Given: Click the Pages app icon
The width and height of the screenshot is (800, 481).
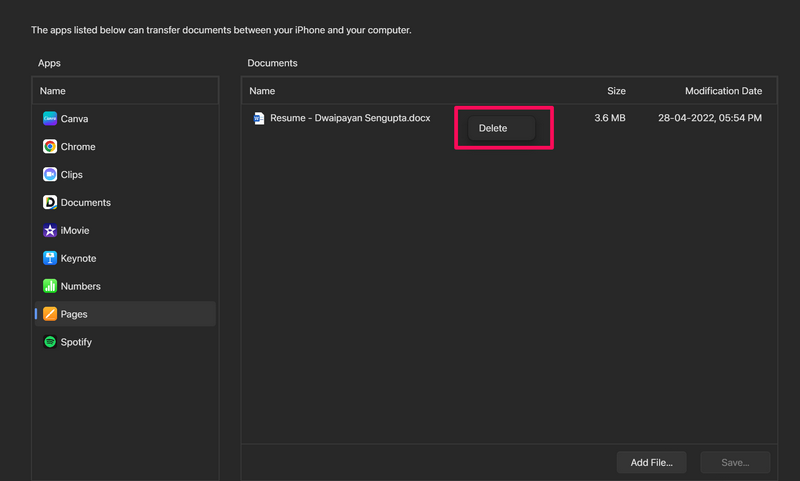Looking at the screenshot, I should point(50,314).
